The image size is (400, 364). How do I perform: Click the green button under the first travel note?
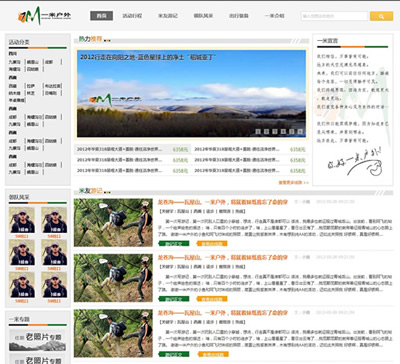point(174,243)
